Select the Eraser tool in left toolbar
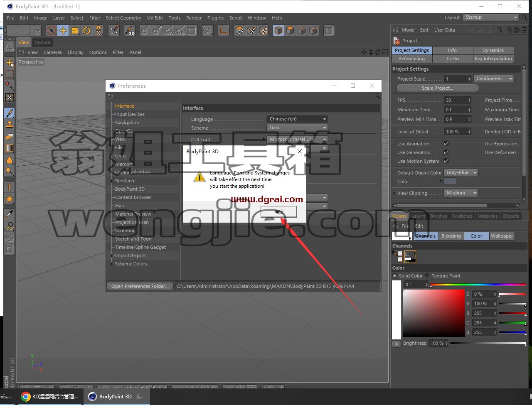 [x=9, y=136]
